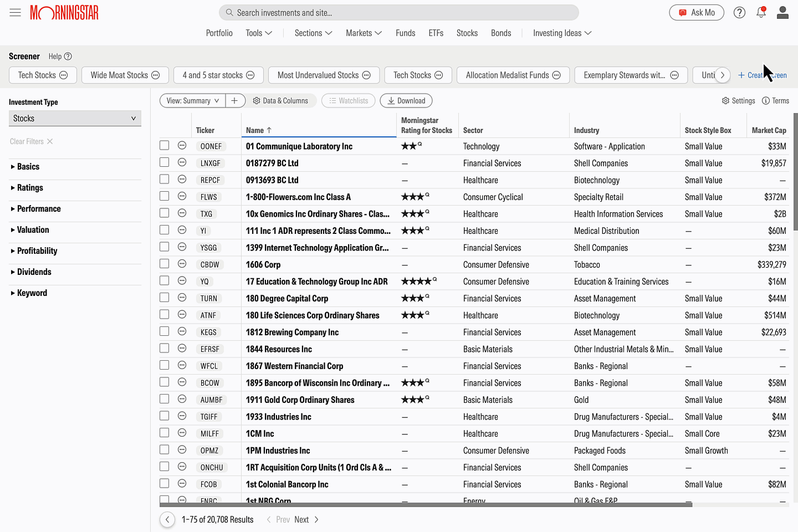
Task: Click the Screener Help info icon
Action: (68, 57)
